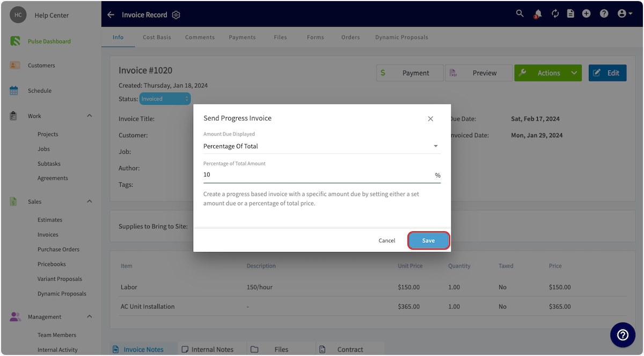Click the Customers sidebar icon
This screenshot has width=644, height=356.
click(x=15, y=65)
